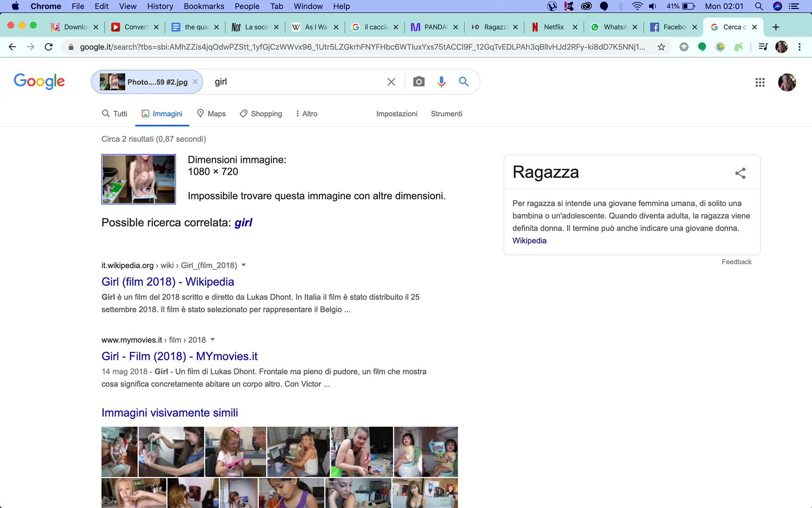
Task: Open Immagini visivamente simili heading link
Action: click(x=170, y=413)
